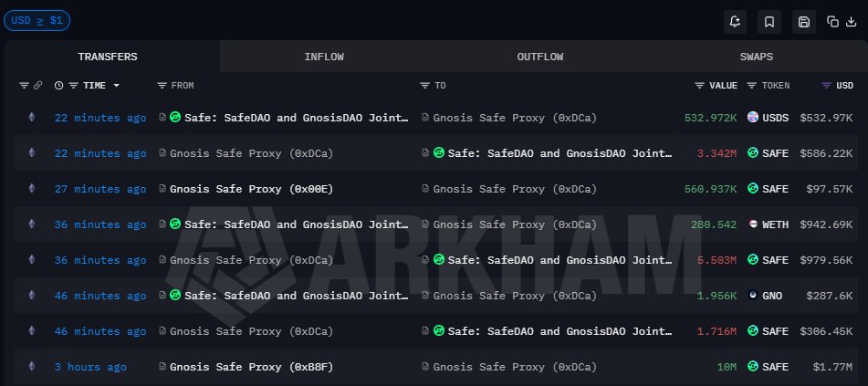
Task: Click the alert bell icon
Action: click(737, 21)
